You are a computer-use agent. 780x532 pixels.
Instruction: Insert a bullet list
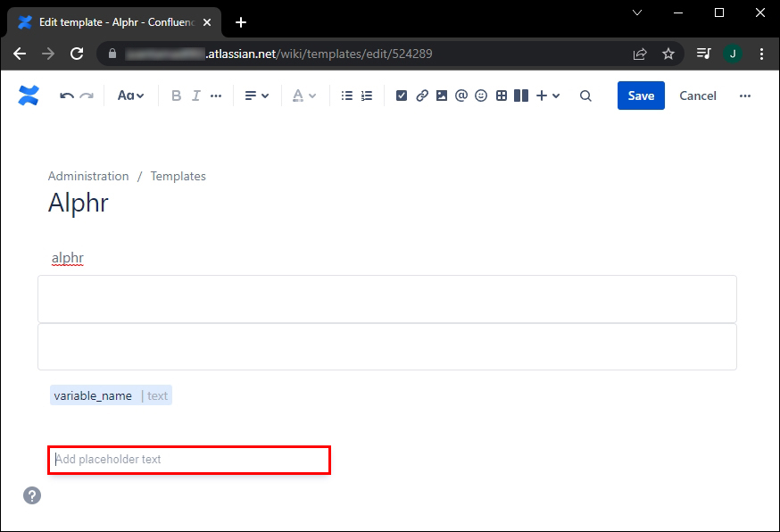(347, 96)
